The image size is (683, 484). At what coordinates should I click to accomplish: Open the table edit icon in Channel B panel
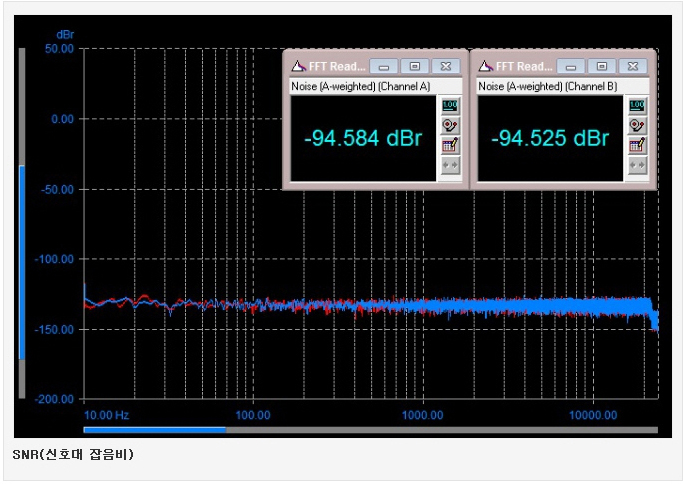pyautogui.click(x=637, y=145)
